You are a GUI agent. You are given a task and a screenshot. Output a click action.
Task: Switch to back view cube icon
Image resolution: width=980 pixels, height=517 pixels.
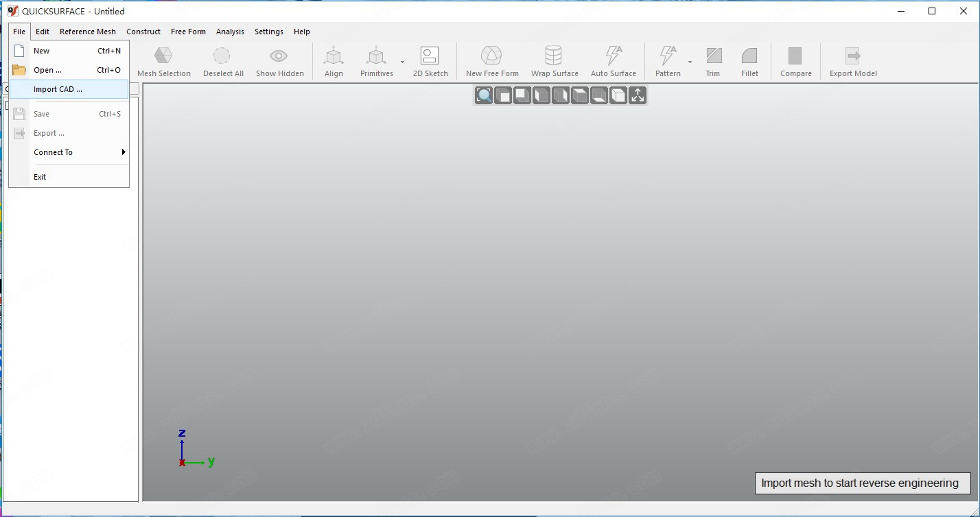coord(522,95)
